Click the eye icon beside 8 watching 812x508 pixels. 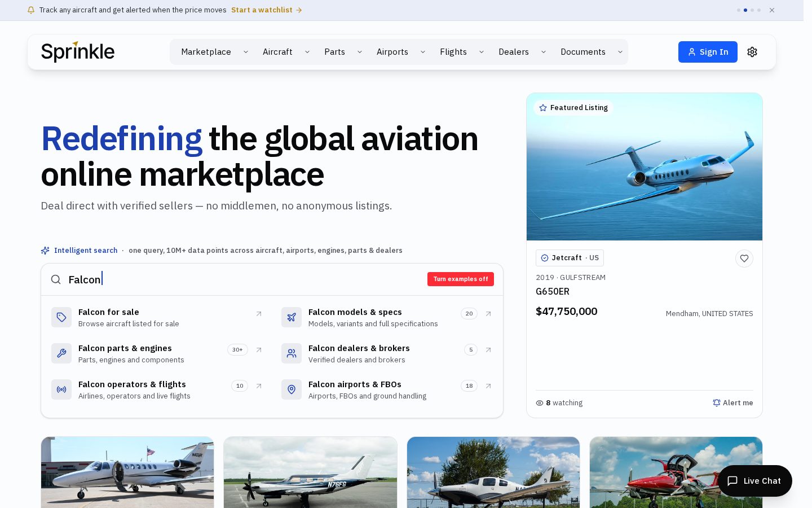click(540, 403)
